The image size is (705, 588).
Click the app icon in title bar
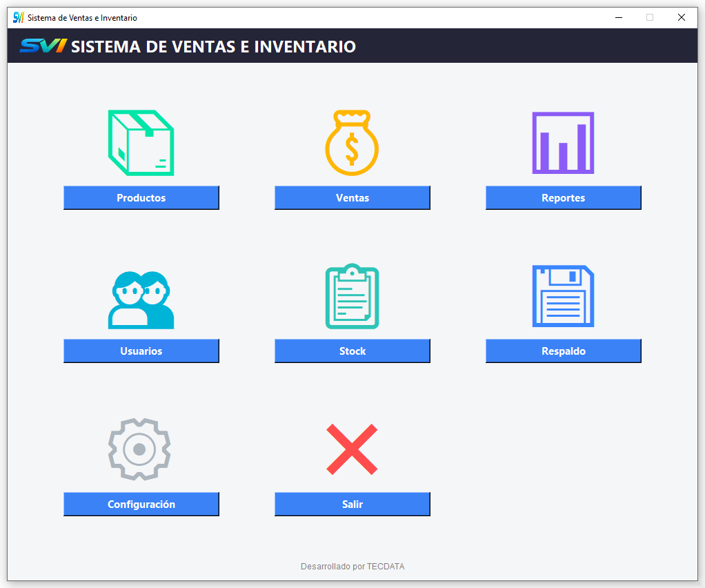point(19,17)
